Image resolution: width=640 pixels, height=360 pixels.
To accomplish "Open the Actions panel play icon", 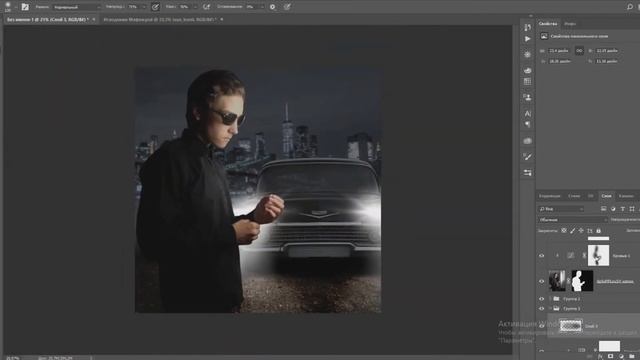I will 527,39.
